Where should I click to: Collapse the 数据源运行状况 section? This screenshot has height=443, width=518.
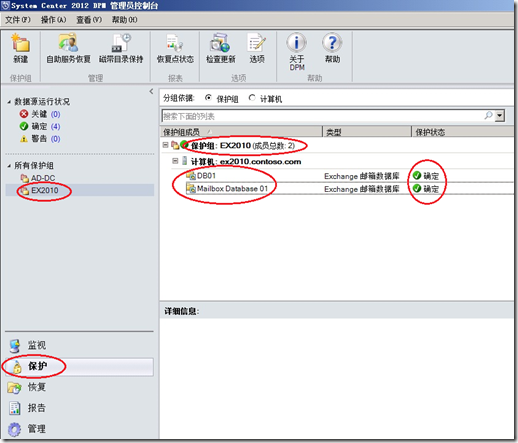click(9, 102)
